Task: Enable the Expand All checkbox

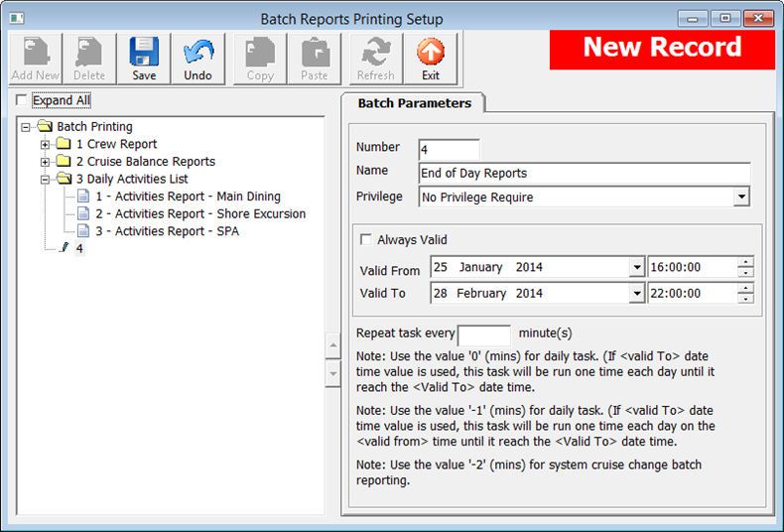Action: [23, 101]
